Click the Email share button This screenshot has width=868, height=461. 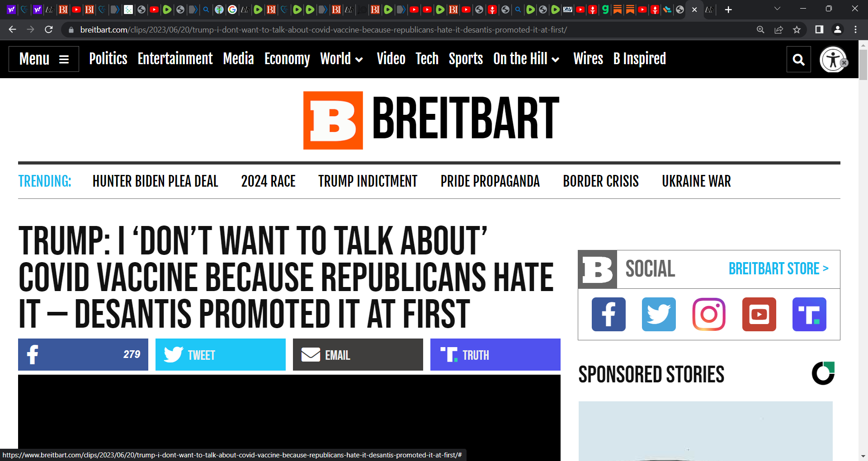358,355
